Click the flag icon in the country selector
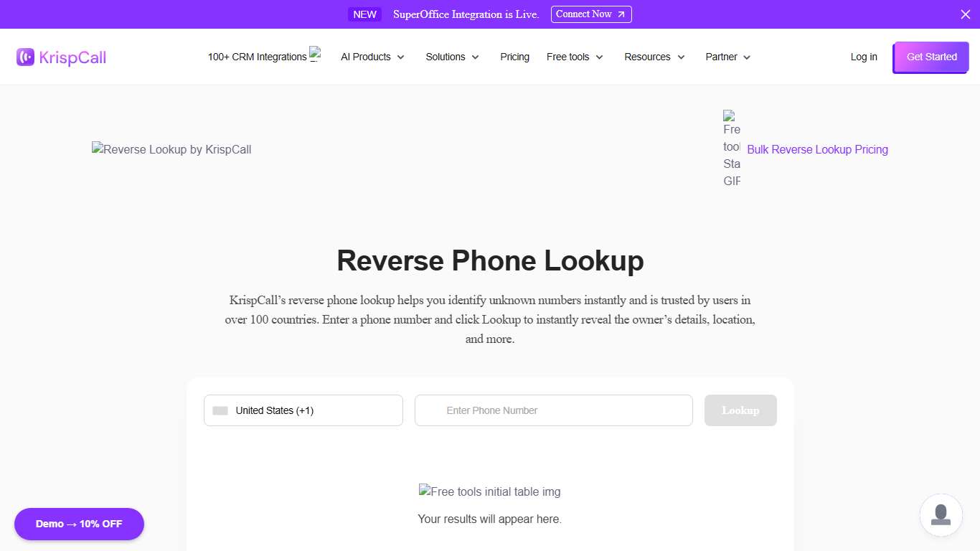980x551 pixels. 220,410
